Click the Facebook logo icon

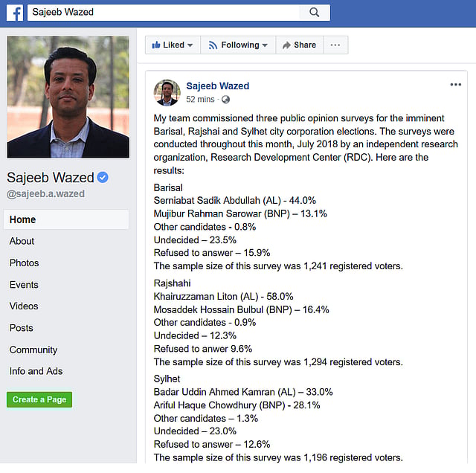[13, 13]
